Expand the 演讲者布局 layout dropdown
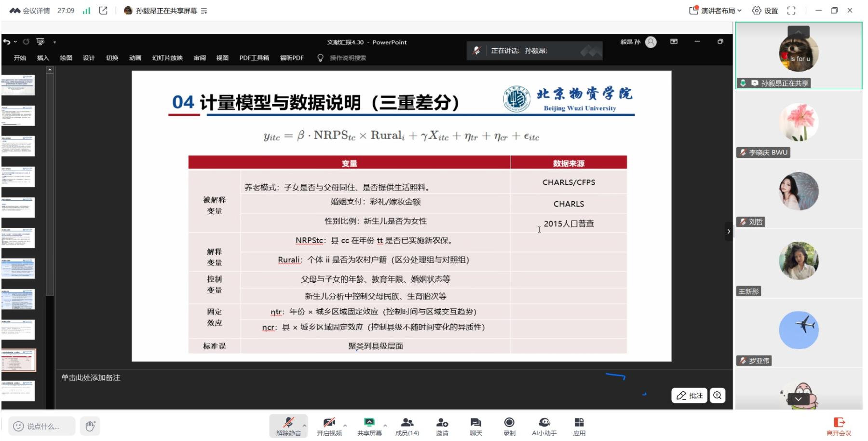 [716, 11]
